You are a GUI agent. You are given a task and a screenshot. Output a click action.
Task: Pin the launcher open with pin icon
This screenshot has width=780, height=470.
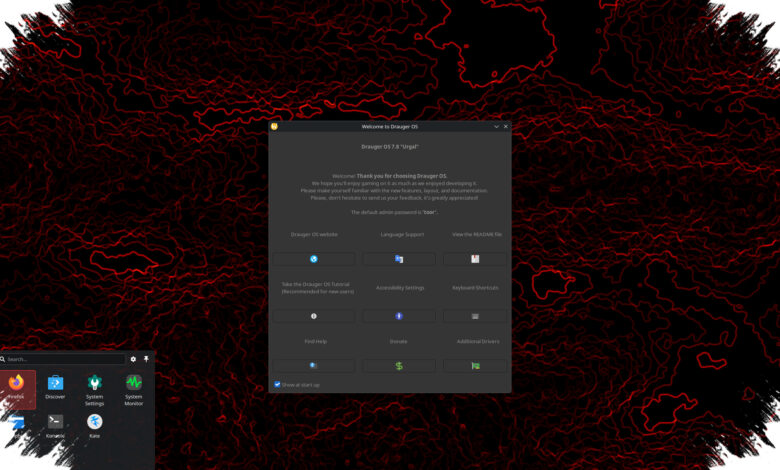(x=146, y=359)
